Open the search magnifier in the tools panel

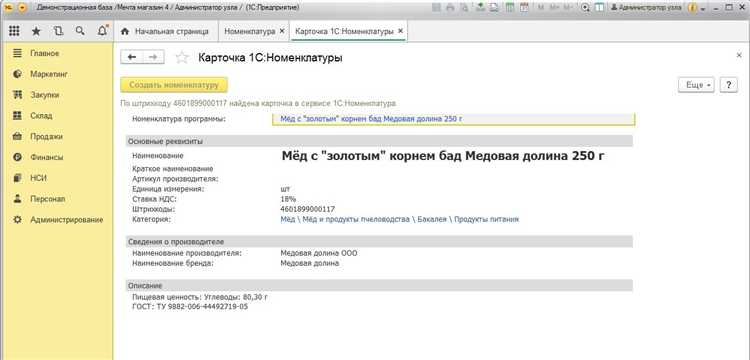point(80,31)
